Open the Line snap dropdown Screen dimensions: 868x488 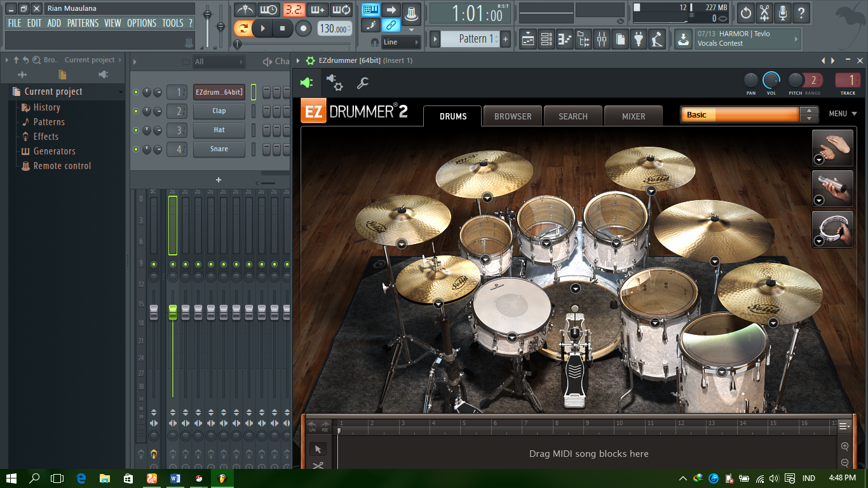click(401, 42)
